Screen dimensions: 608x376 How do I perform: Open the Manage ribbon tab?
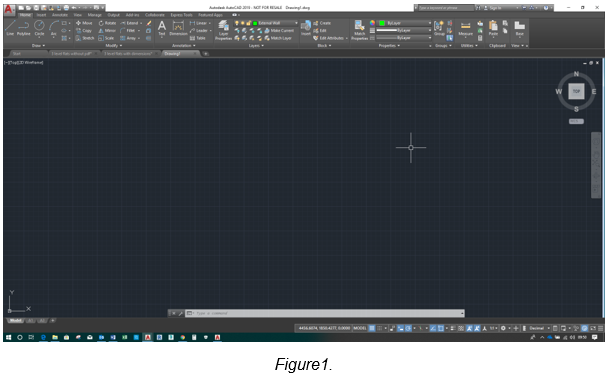[94, 15]
